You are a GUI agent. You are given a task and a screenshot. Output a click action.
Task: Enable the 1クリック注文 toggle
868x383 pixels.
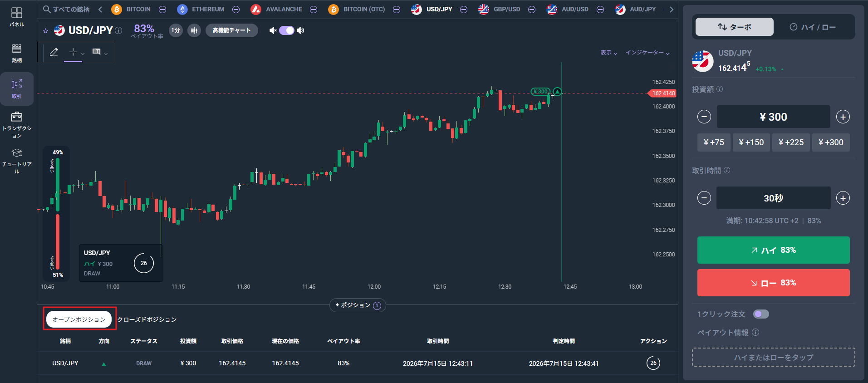click(761, 314)
